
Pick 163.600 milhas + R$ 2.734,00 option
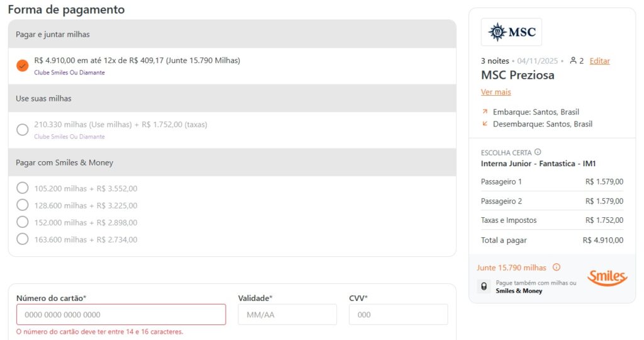(23, 239)
